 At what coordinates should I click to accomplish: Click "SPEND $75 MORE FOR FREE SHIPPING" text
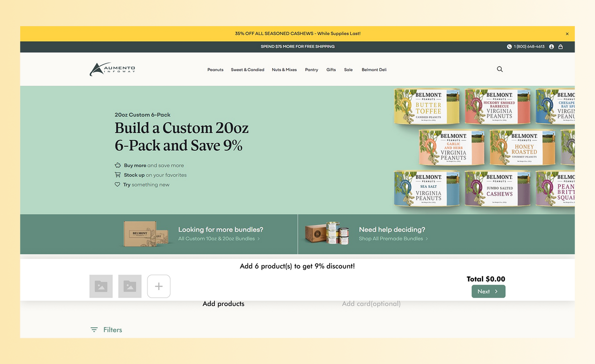click(x=297, y=47)
